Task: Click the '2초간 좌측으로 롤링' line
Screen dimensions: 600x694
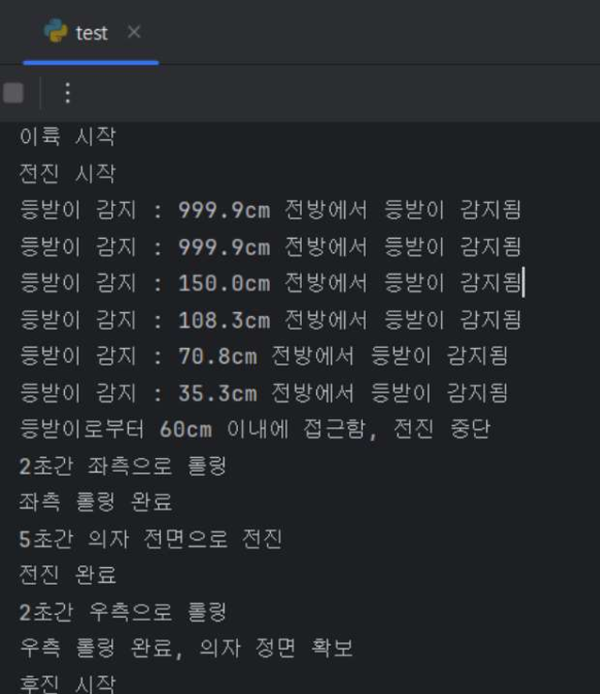Action: [123, 466]
